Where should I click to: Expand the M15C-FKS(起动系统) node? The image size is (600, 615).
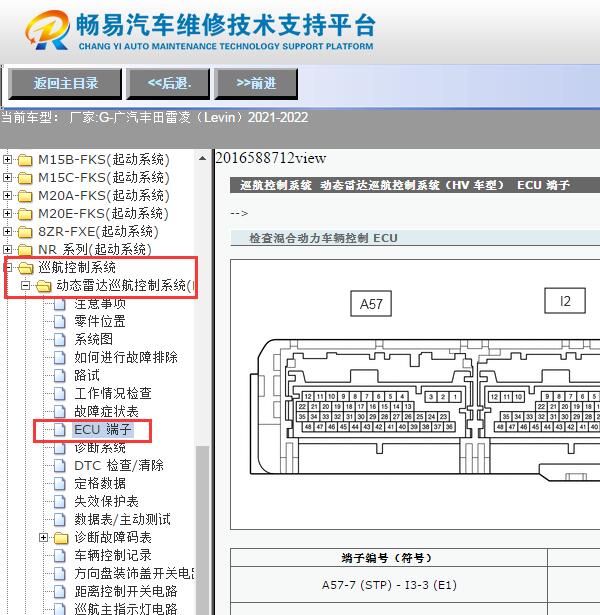(x=7, y=178)
